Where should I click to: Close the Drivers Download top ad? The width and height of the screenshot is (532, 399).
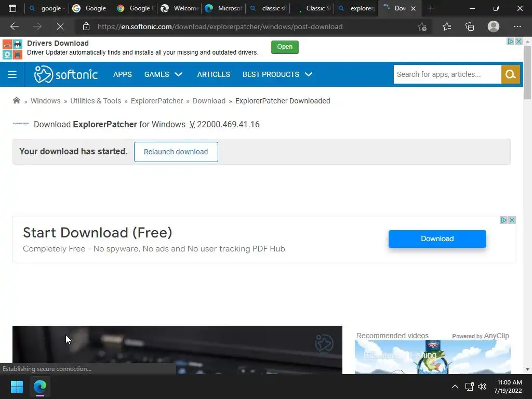(519, 42)
